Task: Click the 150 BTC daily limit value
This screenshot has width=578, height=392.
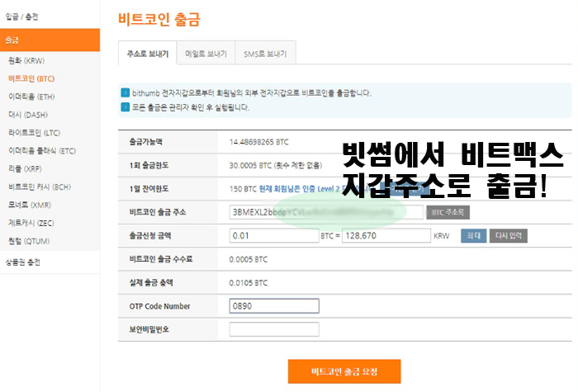Action: tap(243, 189)
